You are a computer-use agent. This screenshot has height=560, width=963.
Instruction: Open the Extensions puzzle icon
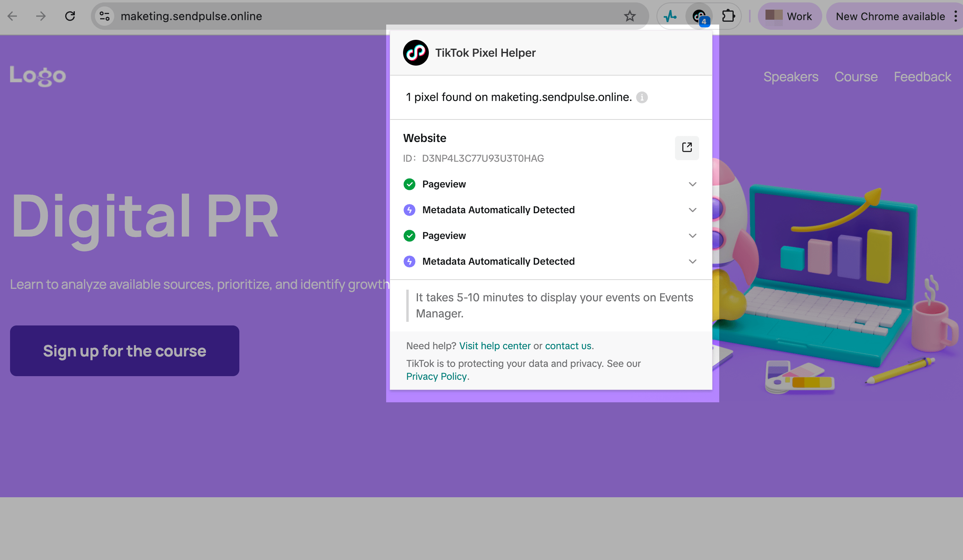728,16
